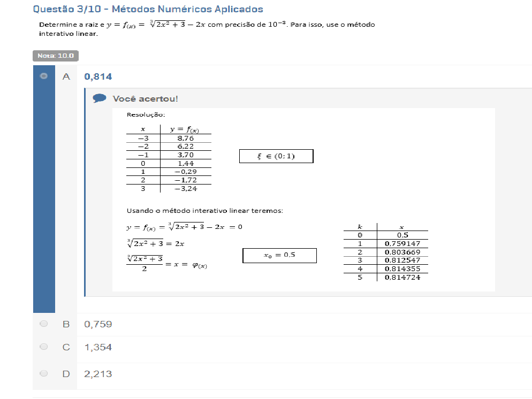Click the letter C option label
532x399 pixels.
pos(66,347)
